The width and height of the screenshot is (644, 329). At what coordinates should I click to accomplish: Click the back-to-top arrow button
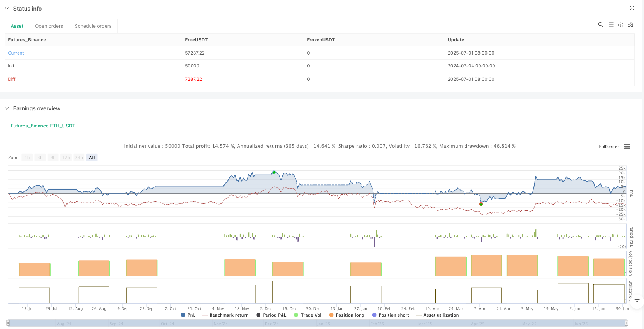[x=637, y=302]
